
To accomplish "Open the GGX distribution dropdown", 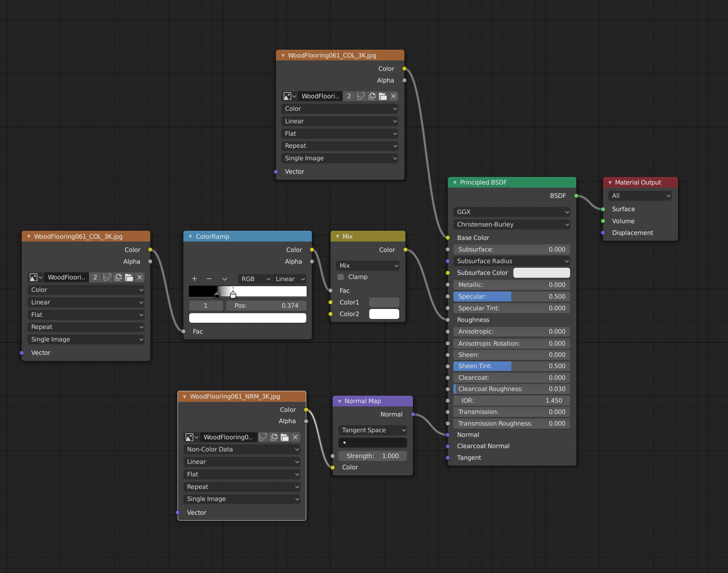I will [512, 212].
